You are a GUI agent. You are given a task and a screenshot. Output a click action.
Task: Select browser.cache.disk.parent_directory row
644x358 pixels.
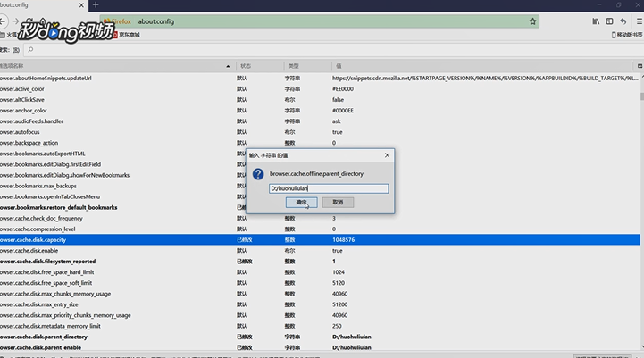click(320, 337)
